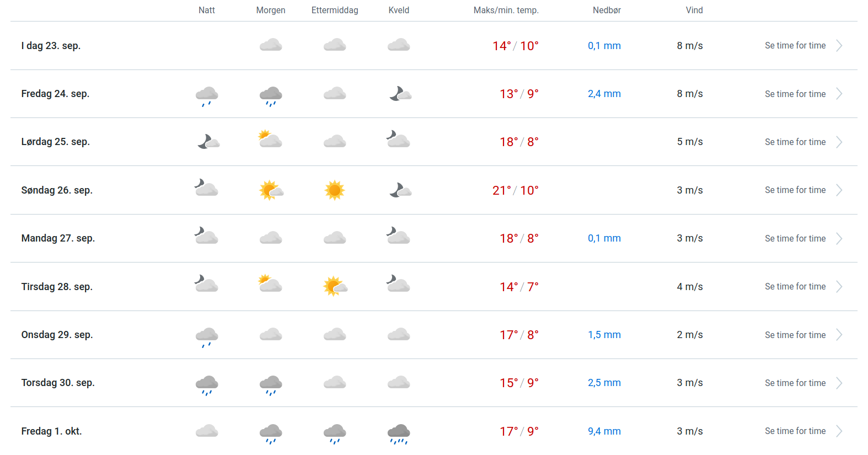The width and height of the screenshot is (868, 455).
Task: Click Tirsdag afternoon sun with cloud icon
Action: coord(335,286)
